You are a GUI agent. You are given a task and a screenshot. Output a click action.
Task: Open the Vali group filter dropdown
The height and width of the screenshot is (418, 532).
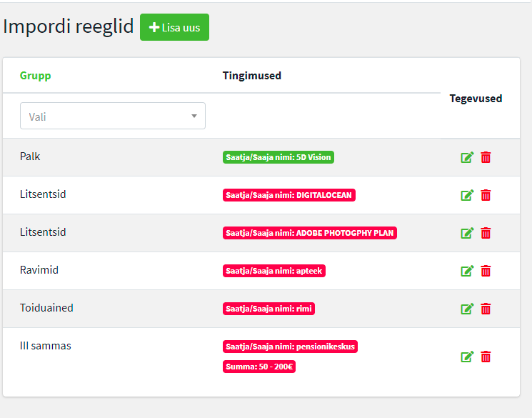click(x=113, y=116)
